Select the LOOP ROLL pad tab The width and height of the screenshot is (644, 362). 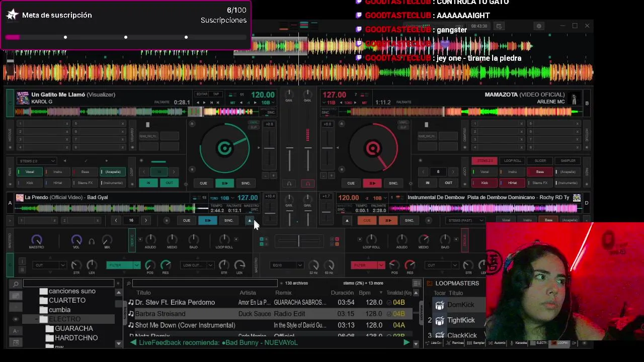point(512,161)
